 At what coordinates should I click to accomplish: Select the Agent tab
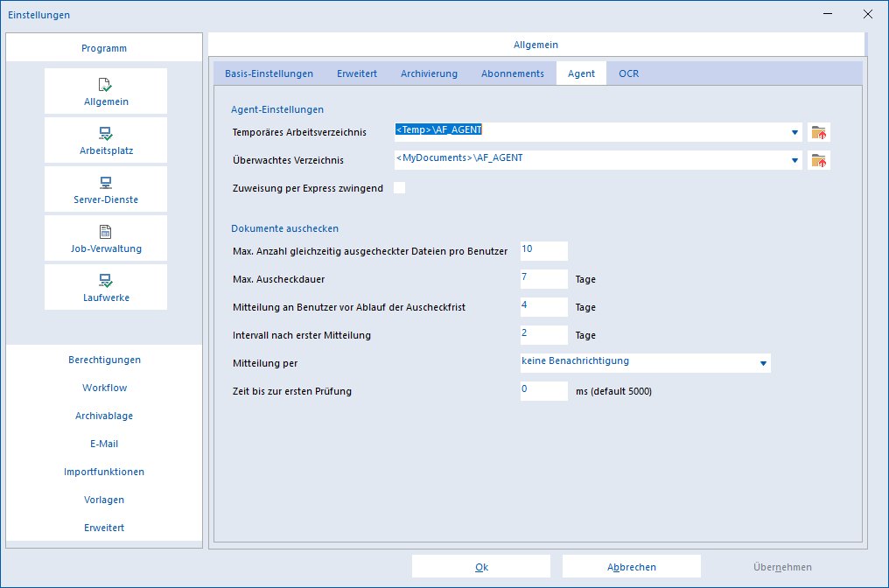[x=581, y=73]
